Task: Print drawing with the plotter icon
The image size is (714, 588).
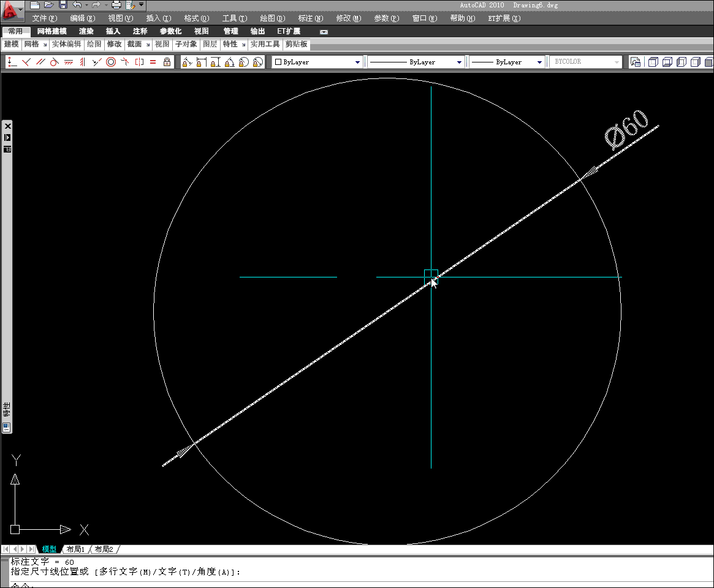Action: point(116,5)
